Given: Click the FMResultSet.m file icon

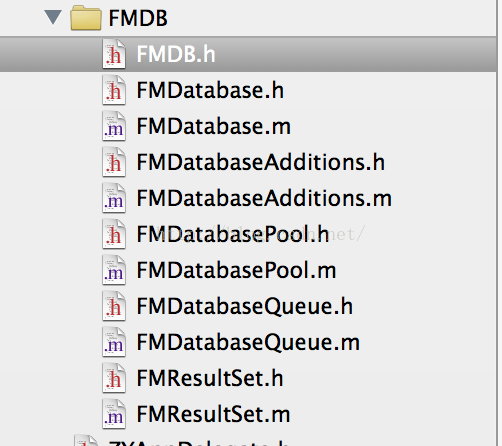Looking at the screenshot, I should [x=114, y=414].
